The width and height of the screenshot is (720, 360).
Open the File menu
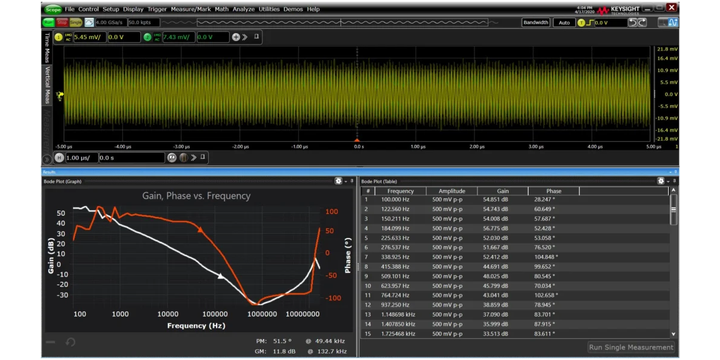69,9
